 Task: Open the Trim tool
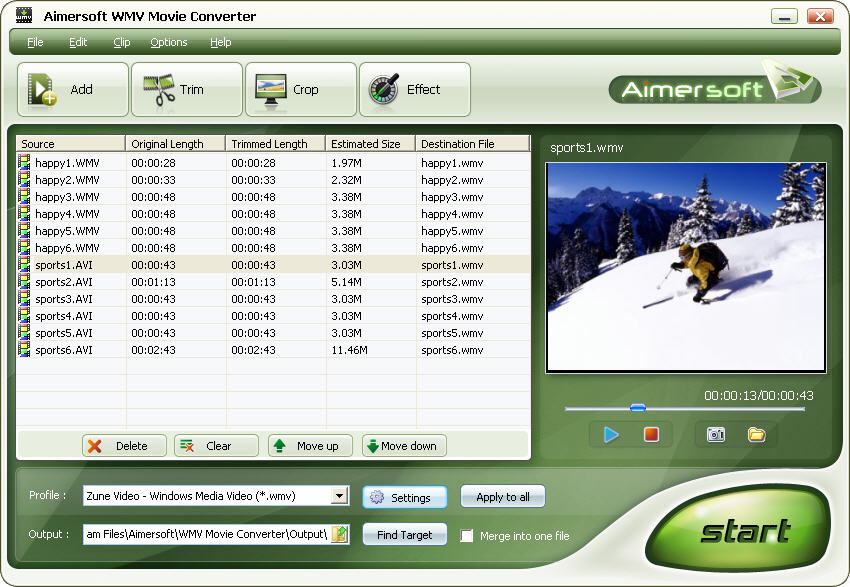[x=186, y=89]
